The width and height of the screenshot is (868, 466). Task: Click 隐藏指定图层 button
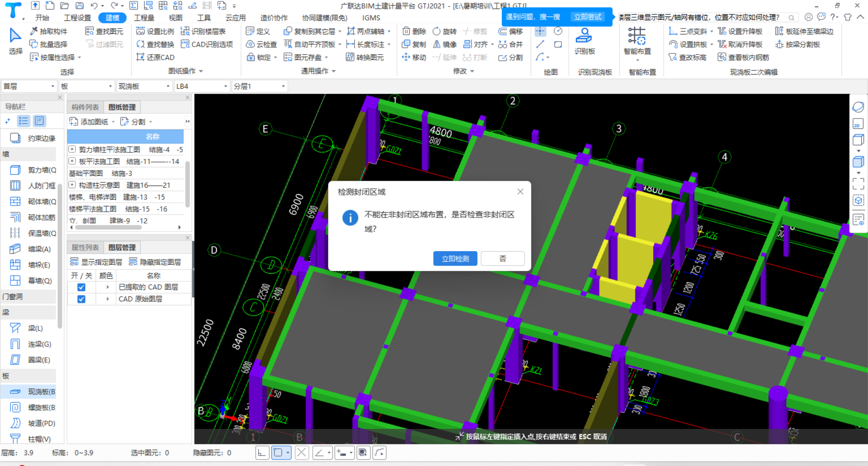[155, 262]
